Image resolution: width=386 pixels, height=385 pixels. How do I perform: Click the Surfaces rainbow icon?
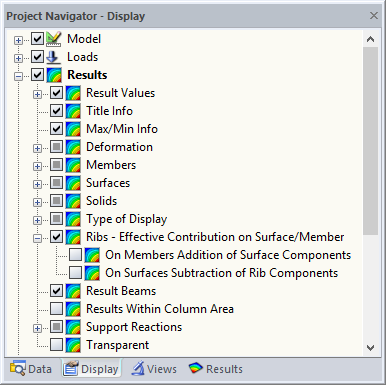[73, 183]
